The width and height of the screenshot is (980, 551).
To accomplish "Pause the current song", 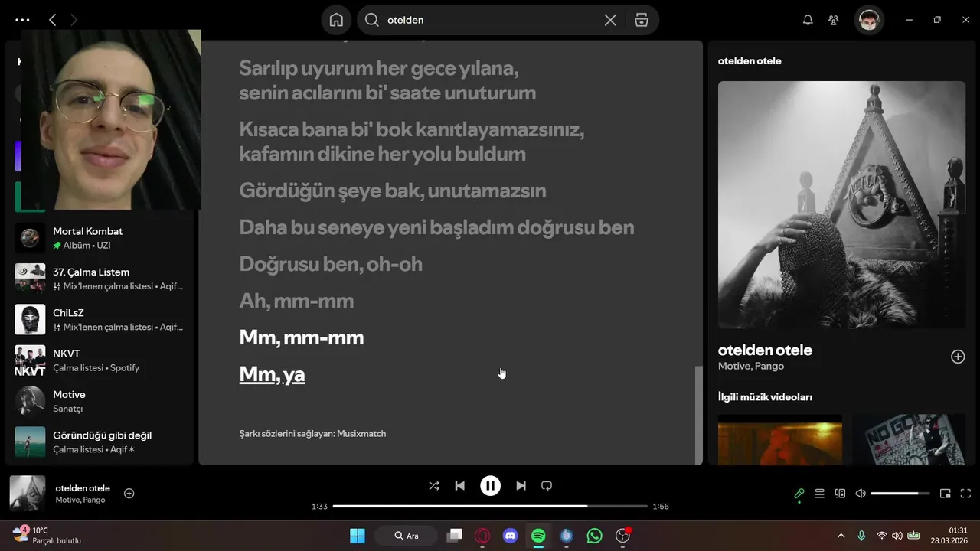I will click(490, 485).
